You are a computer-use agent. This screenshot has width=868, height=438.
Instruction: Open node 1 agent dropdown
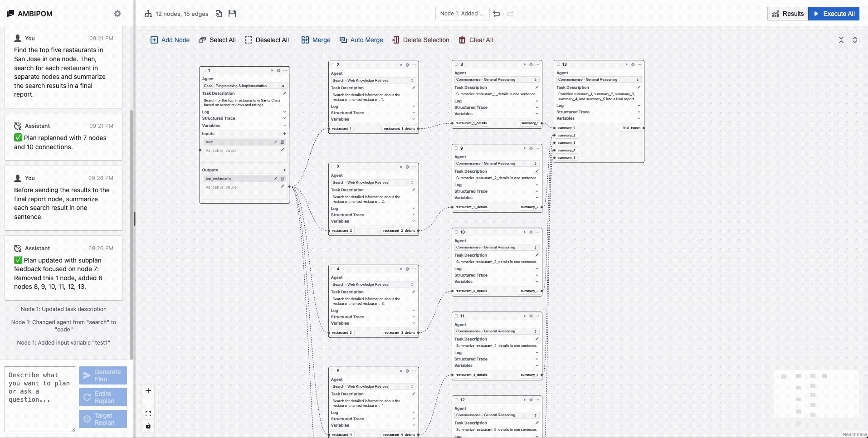click(244, 86)
